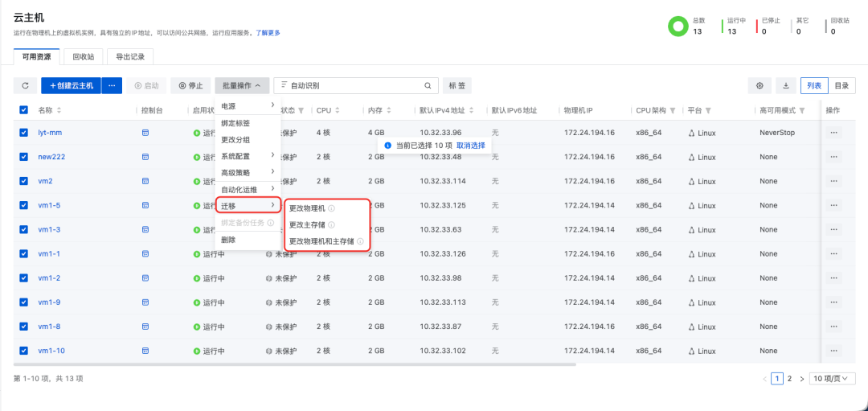Image resolution: width=868 pixels, height=411 pixels.
Task: Sort by 名称 column arrows
Action: coord(59,110)
